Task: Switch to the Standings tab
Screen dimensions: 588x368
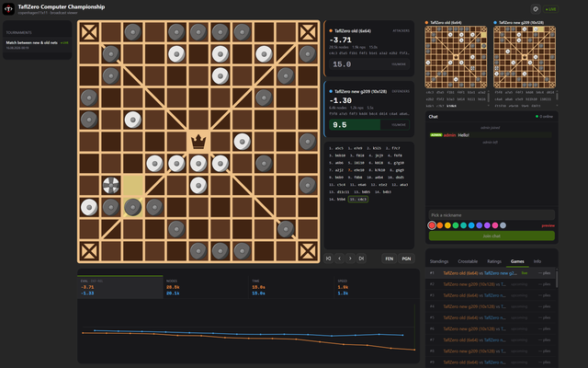Action: click(x=439, y=261)
